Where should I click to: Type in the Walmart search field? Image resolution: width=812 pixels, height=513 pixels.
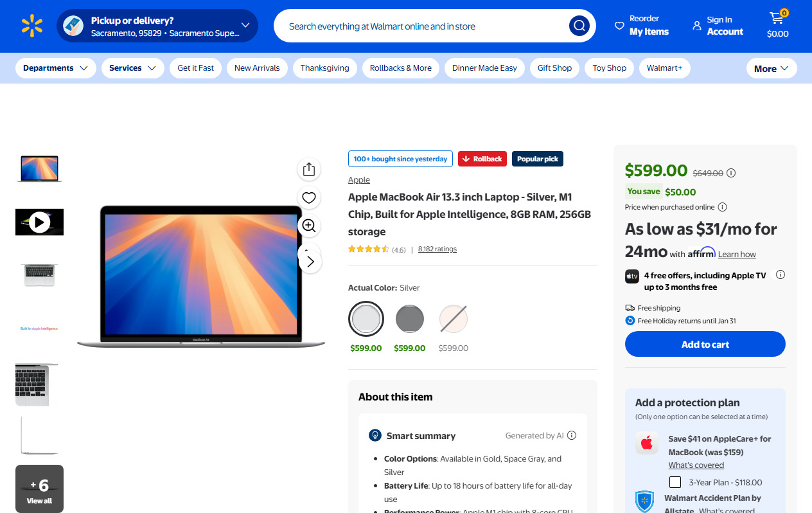(x=424, y=26)
